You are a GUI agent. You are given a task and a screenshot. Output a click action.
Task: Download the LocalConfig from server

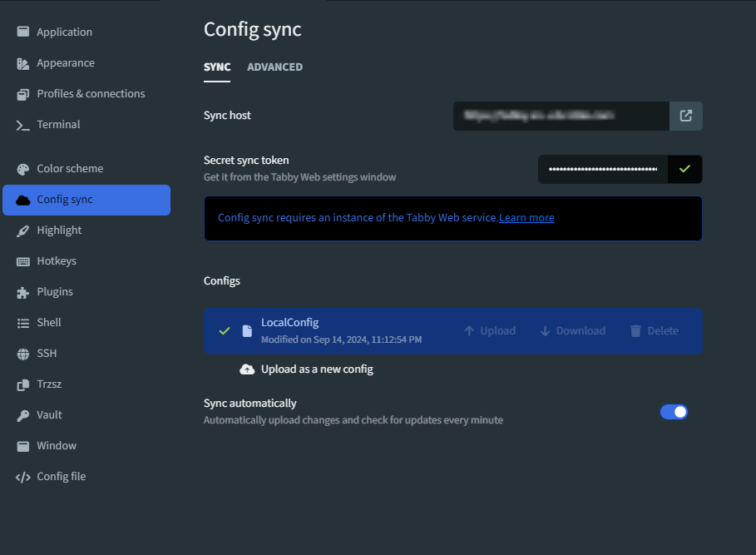(x=572, y=331)
